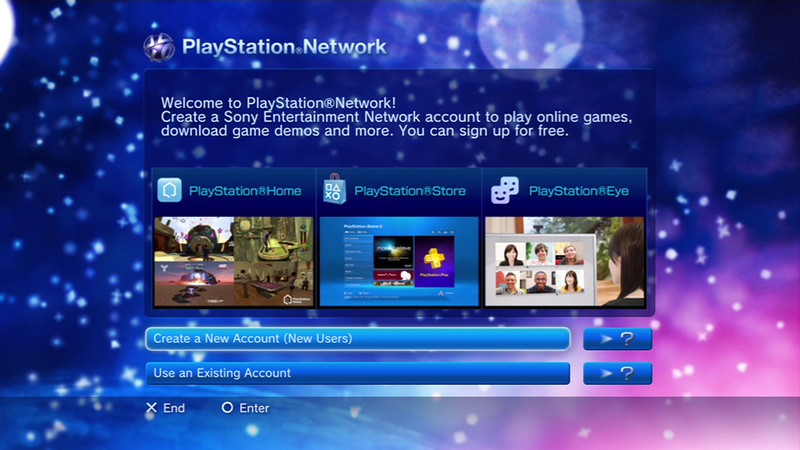
Task: Click the PlayStation®Home label
Action: click(245, 191)
